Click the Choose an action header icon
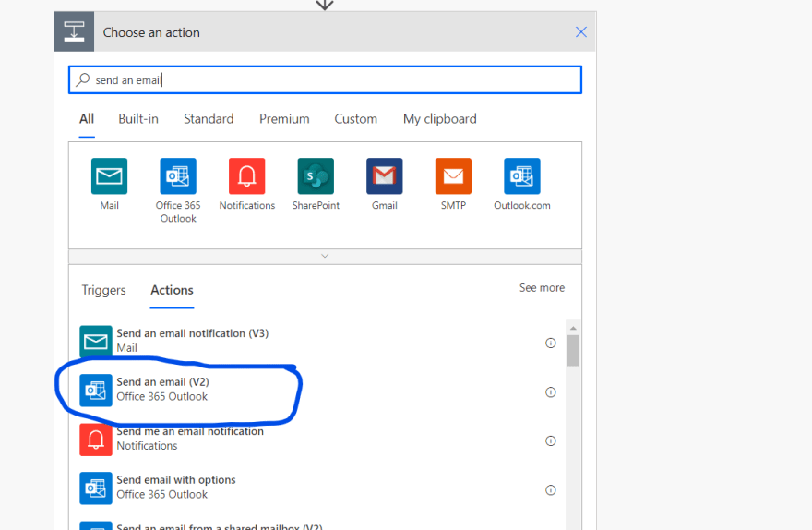The height and width of the screenshot is (530, 812). pos(74,31)
